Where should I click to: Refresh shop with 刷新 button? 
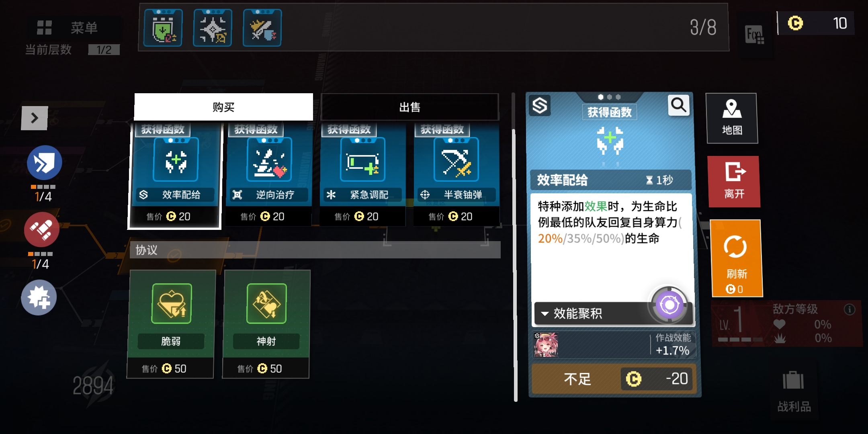coord(736,258)
